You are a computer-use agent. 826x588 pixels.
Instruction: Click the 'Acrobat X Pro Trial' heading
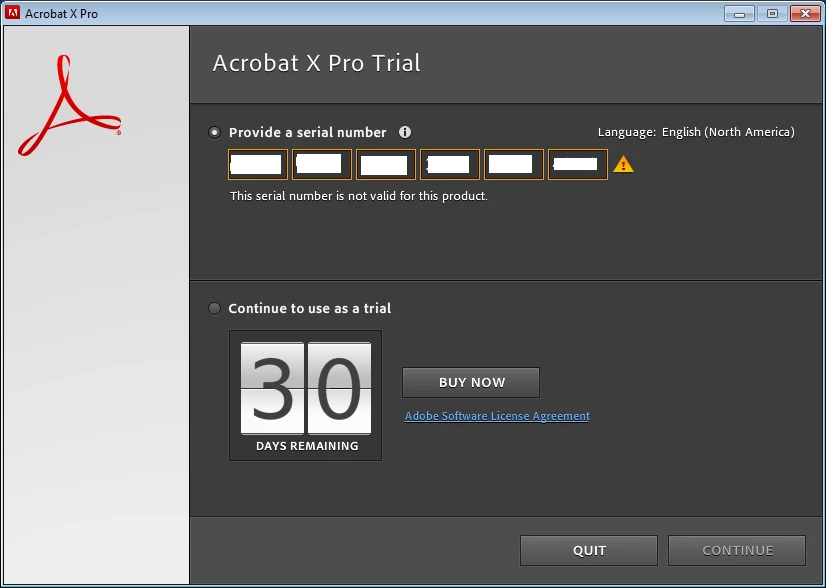tap(317, 63)
